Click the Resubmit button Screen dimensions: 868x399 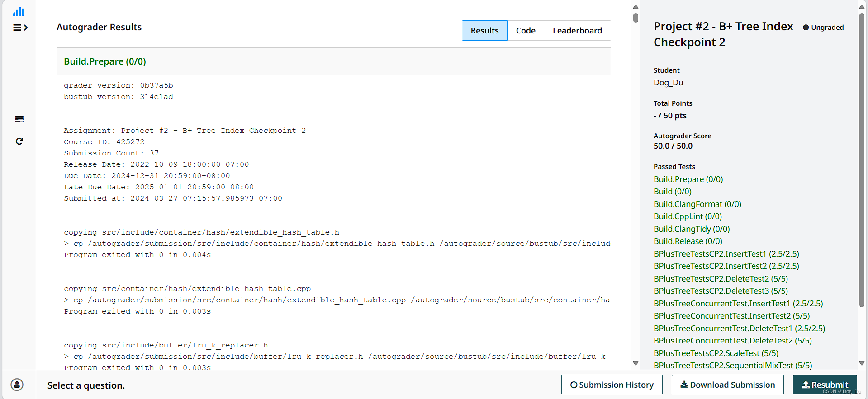(825, 385)
